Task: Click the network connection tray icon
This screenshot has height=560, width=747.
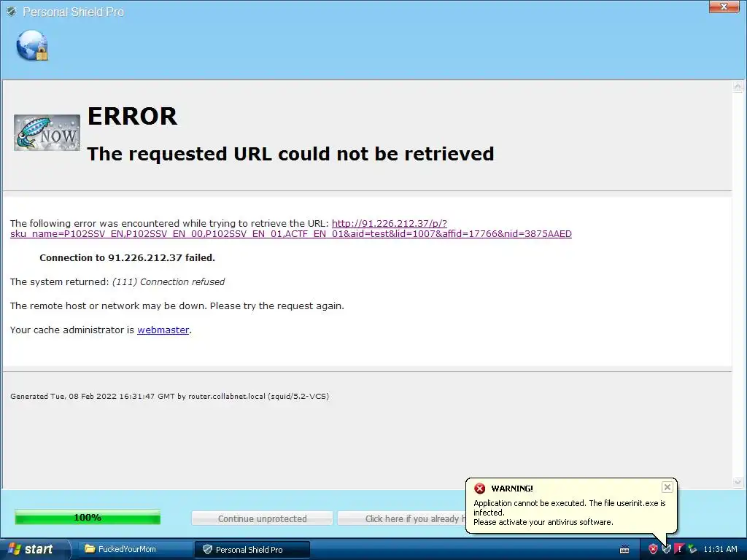Action: (x=692, y=549)
